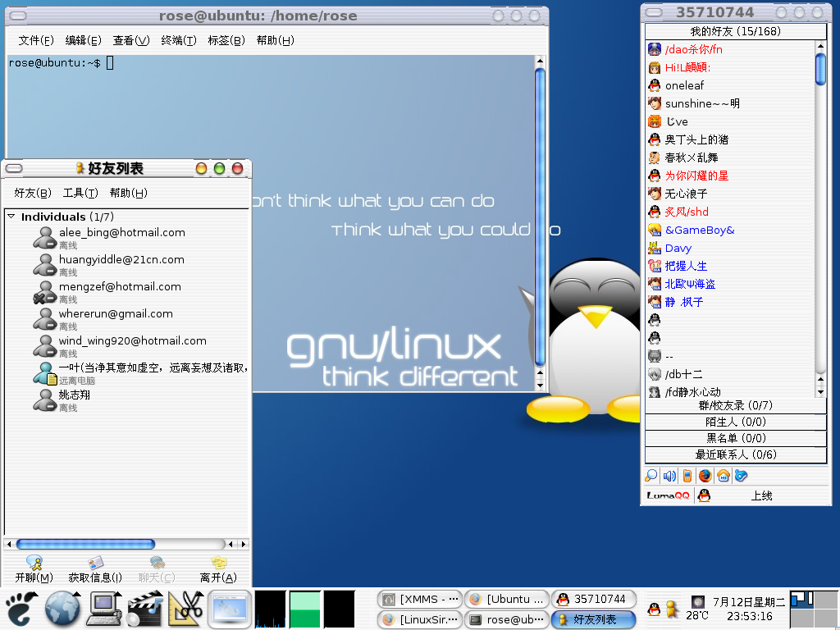Open the terminal 标签(B) menu
840x630 pixels.
tap(226, 40)
